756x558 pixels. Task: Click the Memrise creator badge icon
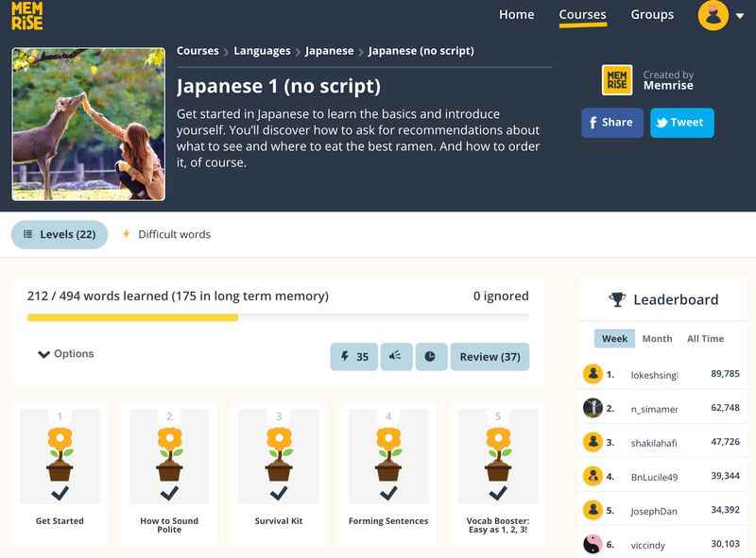pos(617,80)
